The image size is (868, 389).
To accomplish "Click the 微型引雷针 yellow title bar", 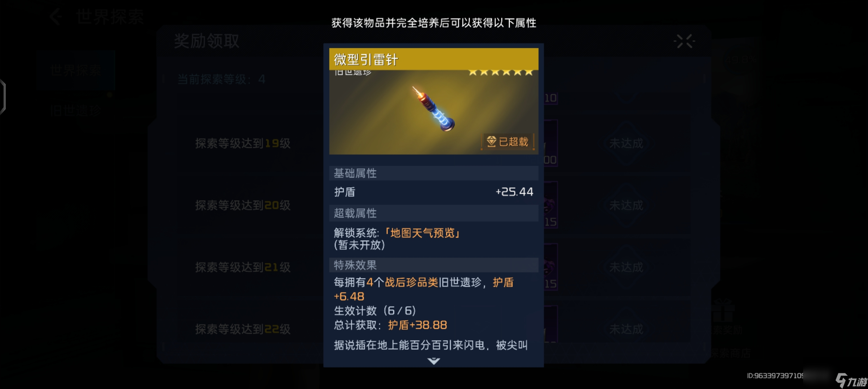I will pyautogui.click(x=434, y=59).
